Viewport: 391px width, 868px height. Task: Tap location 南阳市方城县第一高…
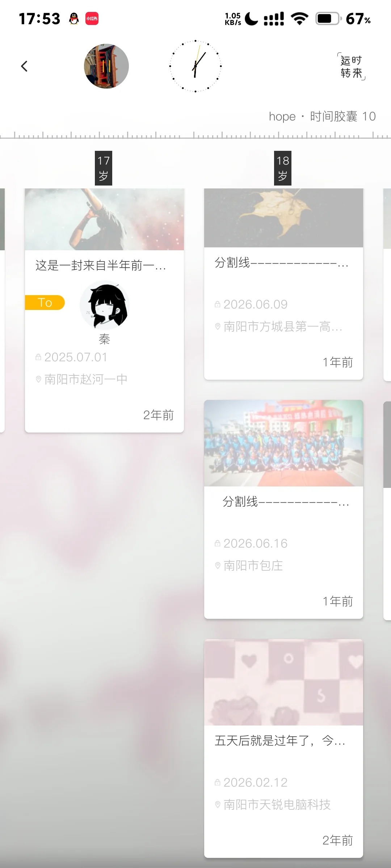click(283, 327)
